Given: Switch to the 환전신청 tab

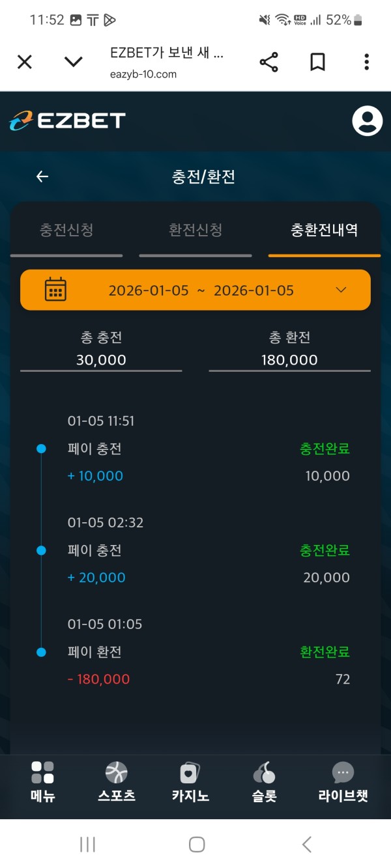Looking at the screenshot, I should (195, 230).
